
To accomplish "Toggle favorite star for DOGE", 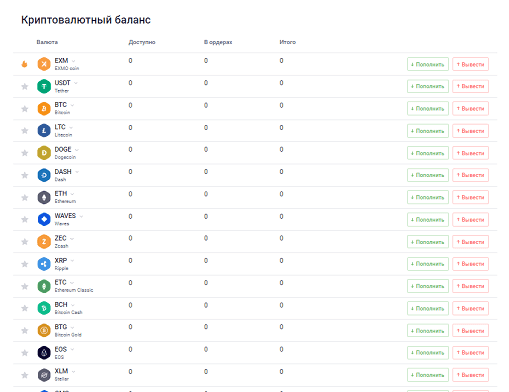I will click(25, 153).
